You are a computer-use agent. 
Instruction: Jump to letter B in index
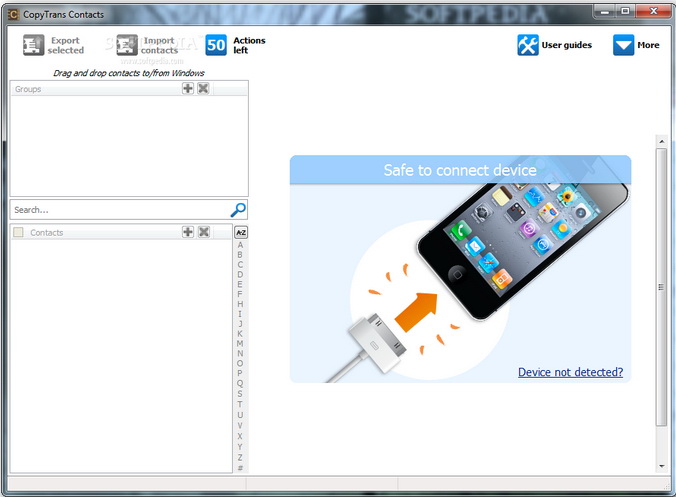(240, 255)
